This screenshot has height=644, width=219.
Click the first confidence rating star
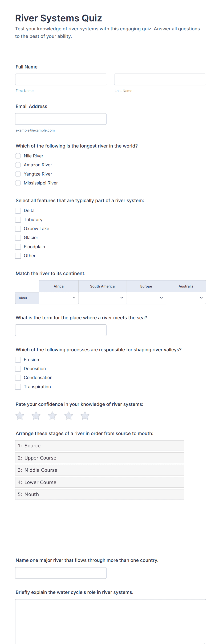[20, 416]
